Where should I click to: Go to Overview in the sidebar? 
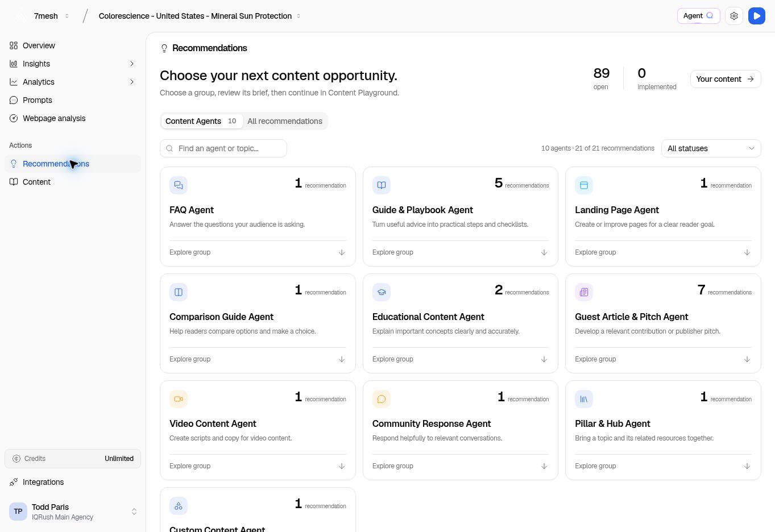73,45
